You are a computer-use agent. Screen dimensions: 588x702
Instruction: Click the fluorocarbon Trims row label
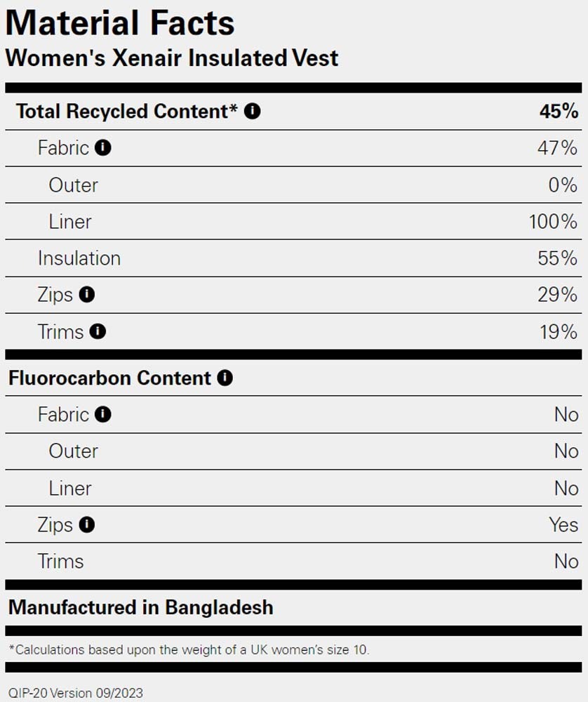click(x=61, y=562)
